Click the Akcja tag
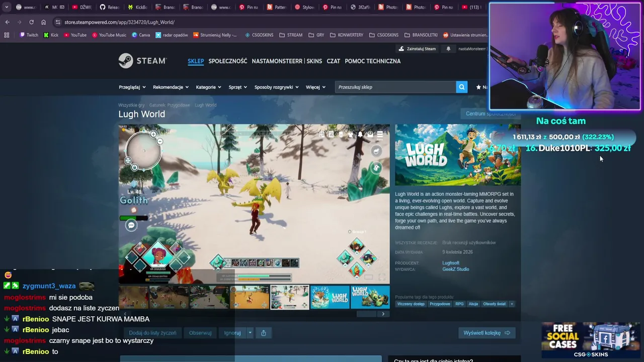The width and height of the screenshot is (644, 362). (x=473, y=304)
